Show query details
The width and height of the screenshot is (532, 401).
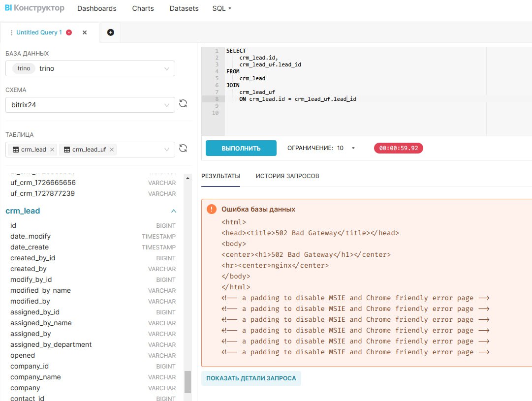tap(251, 378)
